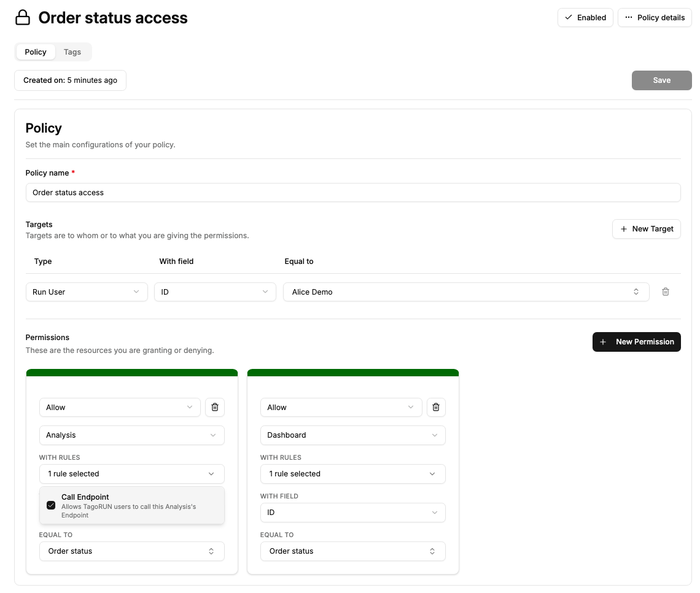Delete the Analysis permission card

click(215, 408)
